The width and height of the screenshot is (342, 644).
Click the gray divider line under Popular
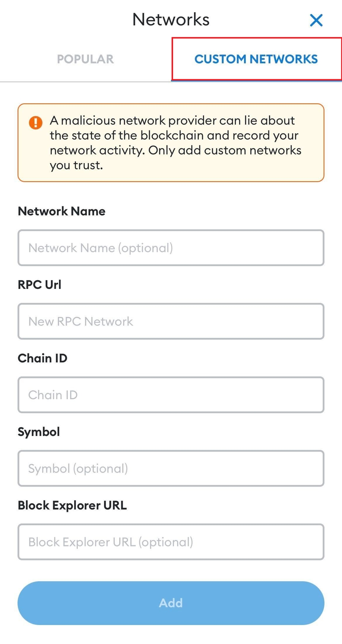(x=85, y=82)
